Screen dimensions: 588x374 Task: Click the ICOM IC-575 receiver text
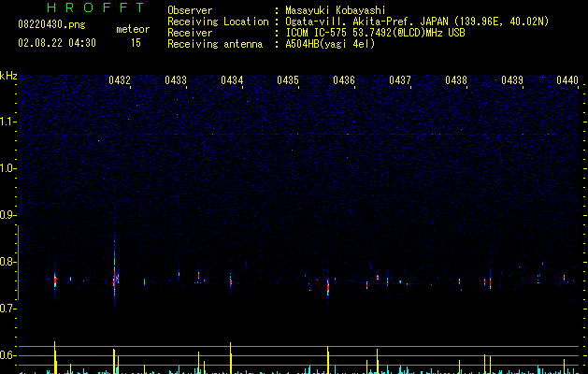[x=375, y=33]
